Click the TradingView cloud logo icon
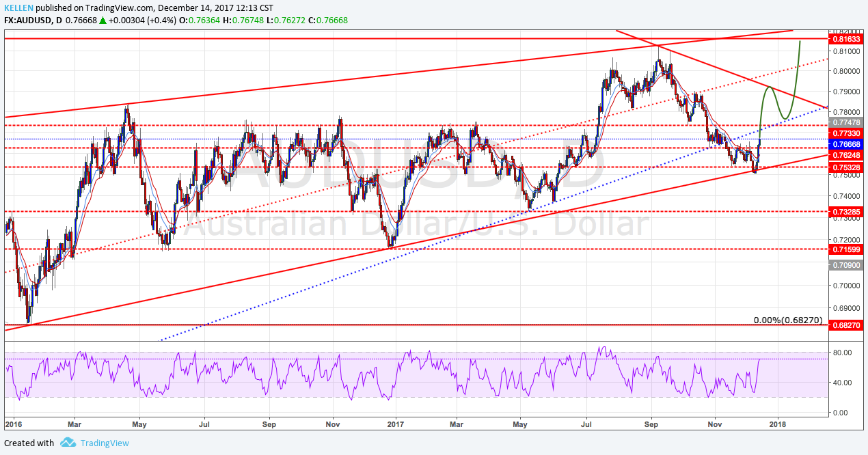The image size is (868, 455). [68, 443]
